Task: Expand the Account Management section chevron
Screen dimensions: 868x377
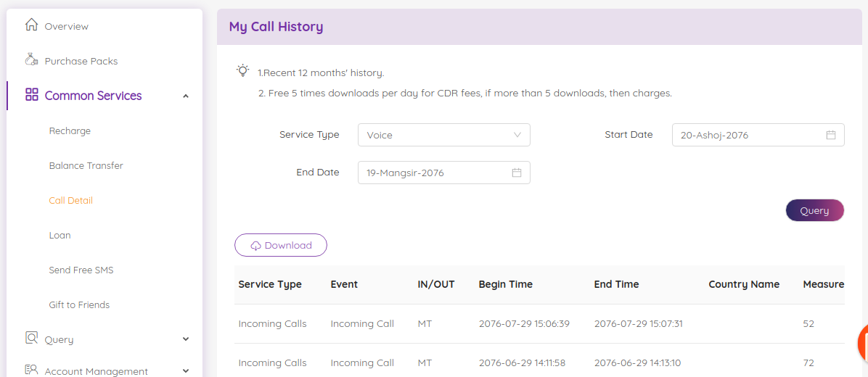Action: 186,371
